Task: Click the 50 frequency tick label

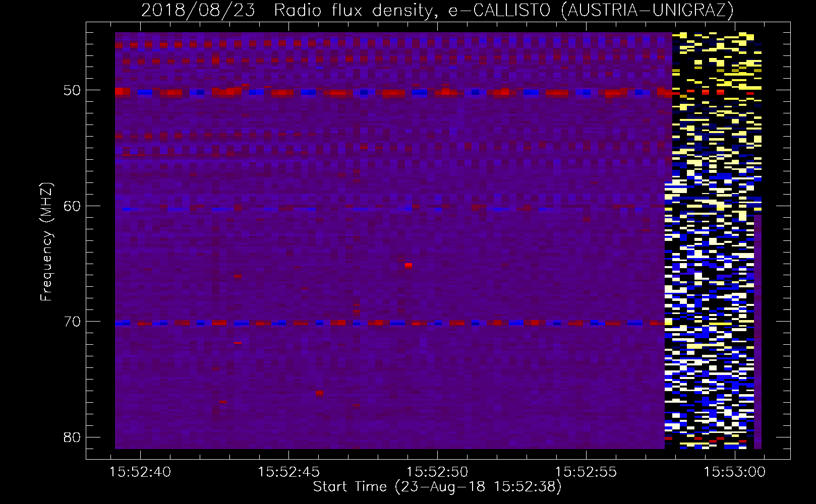Action: click(72, 91)
